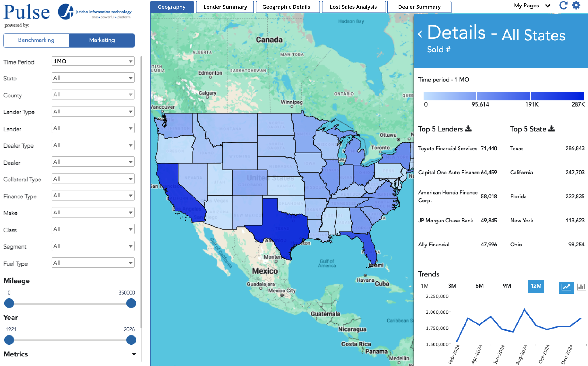Open the Fuel Type dropdown
Image resolution: width=588 pixels, height=366 pixels.
point(93,263)
